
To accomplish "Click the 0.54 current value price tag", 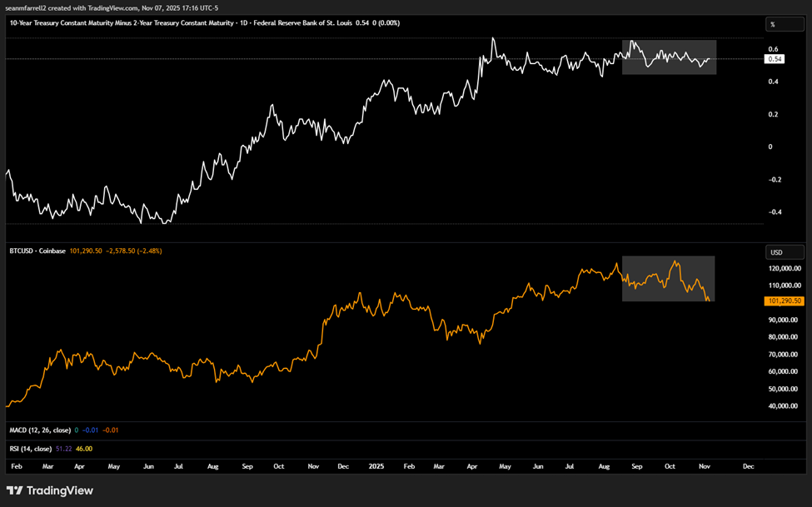I will coord(775,59).
